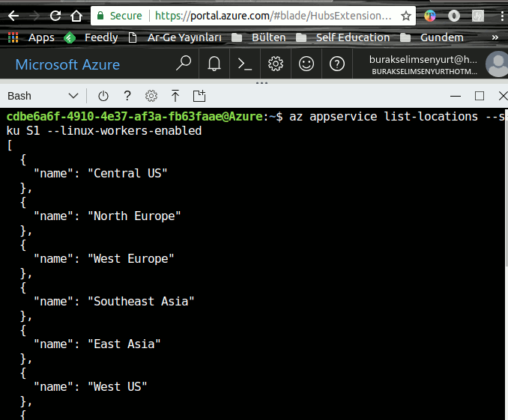Viewport: 508px width, 420px height.
Task: Open Azure portal search magnifier
Action: tap(184, 64)
